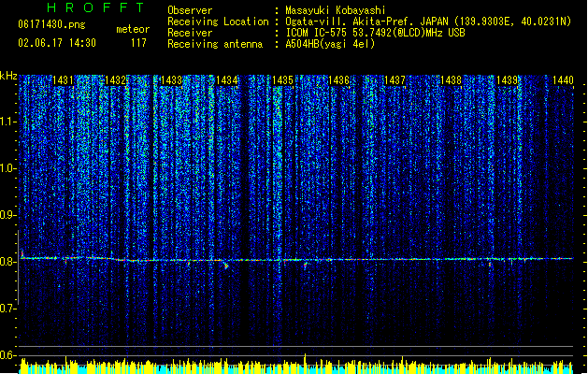Click the Receiver ICOM IC-575 text
The width and height of the screenshot is (588, 374).
click(x=376, y=33)
